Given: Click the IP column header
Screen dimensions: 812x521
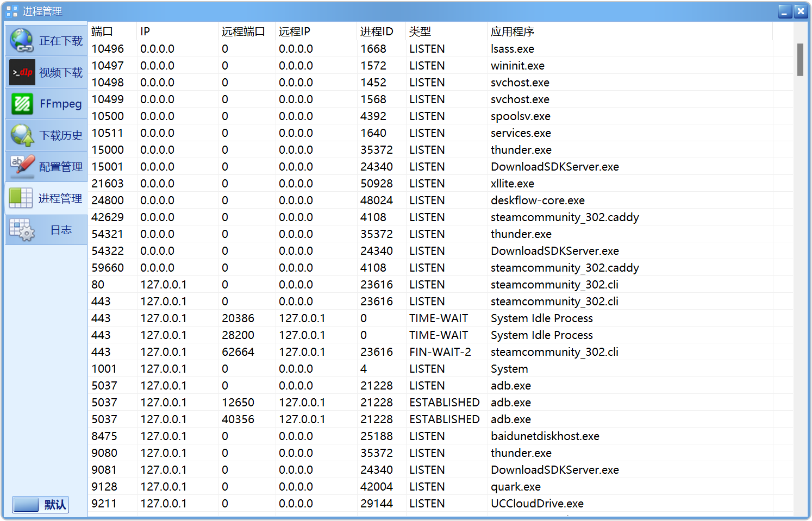Looking at the screenshot, I should [178, 32].
